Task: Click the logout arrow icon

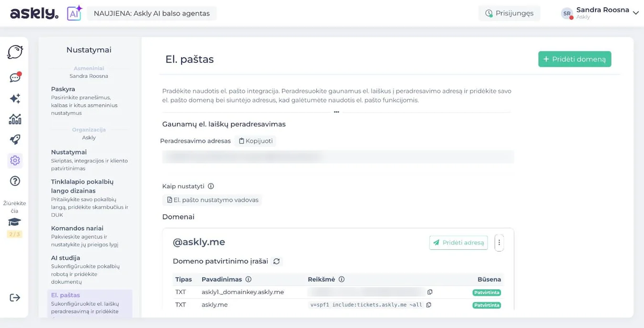Action: click(15, 297)
